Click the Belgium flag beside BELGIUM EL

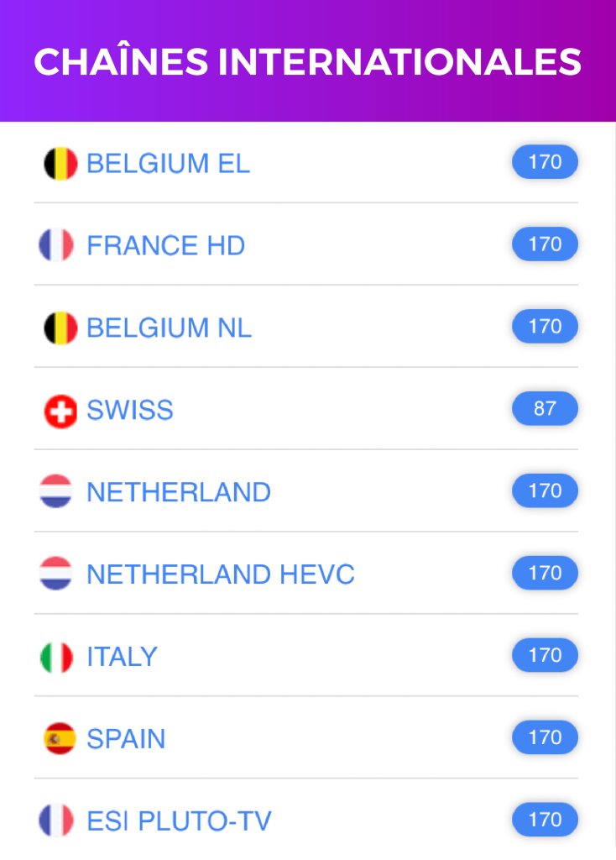coord(60,163)
